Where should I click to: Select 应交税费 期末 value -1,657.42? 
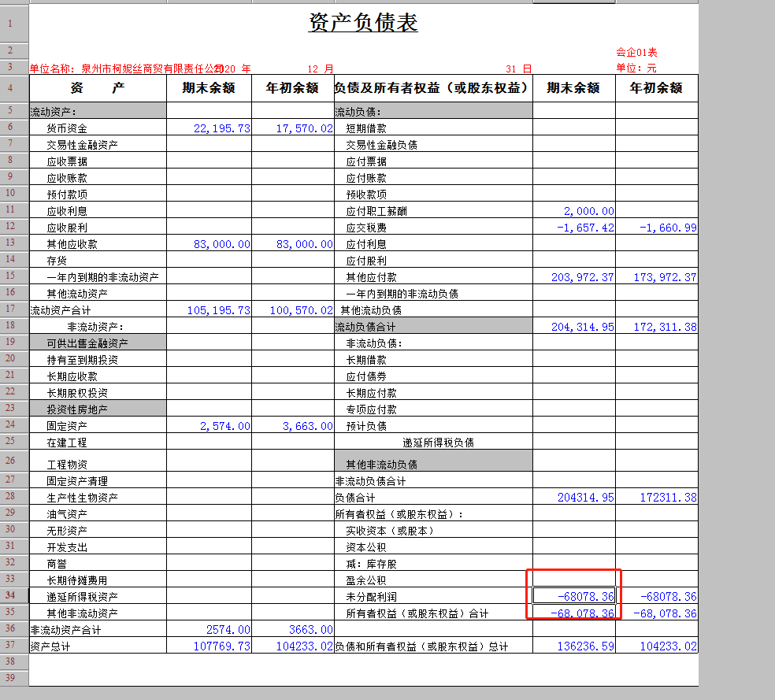(574, 228)
